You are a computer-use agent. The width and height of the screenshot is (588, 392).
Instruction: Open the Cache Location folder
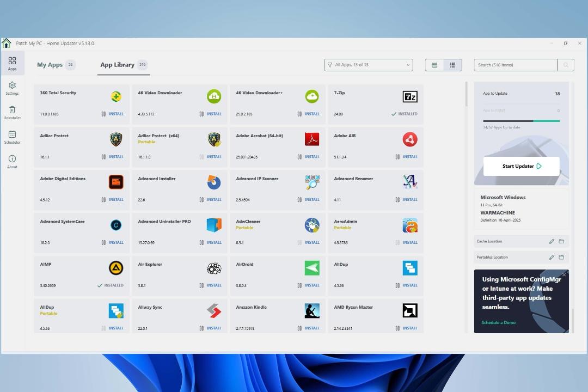click(561, 241)
